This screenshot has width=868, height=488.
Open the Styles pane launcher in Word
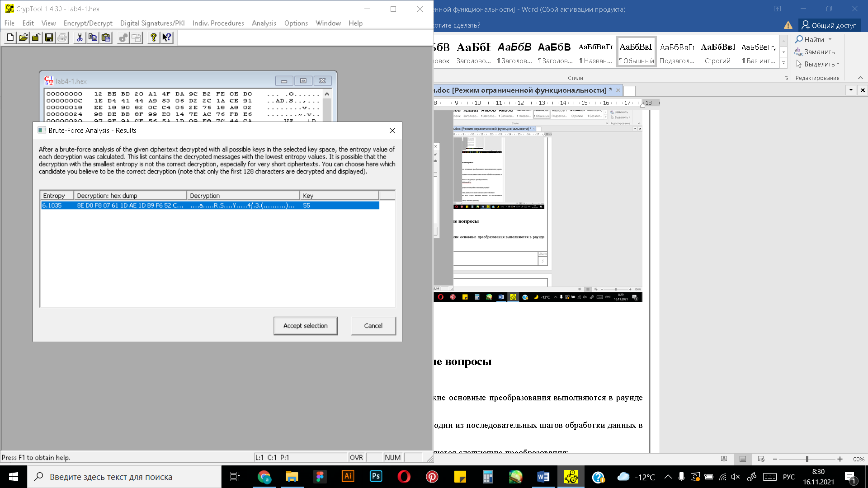coord(786,78)
